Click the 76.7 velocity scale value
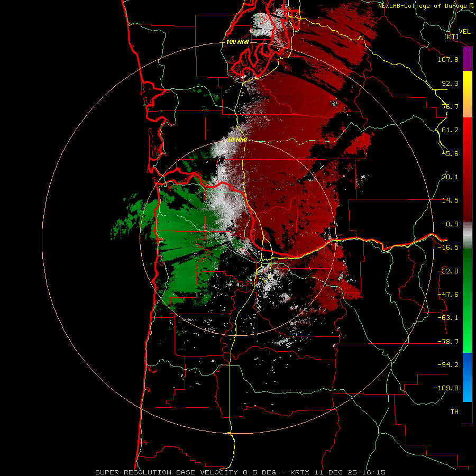This screenshot has width=476, height=476. (x=450, y=106)
